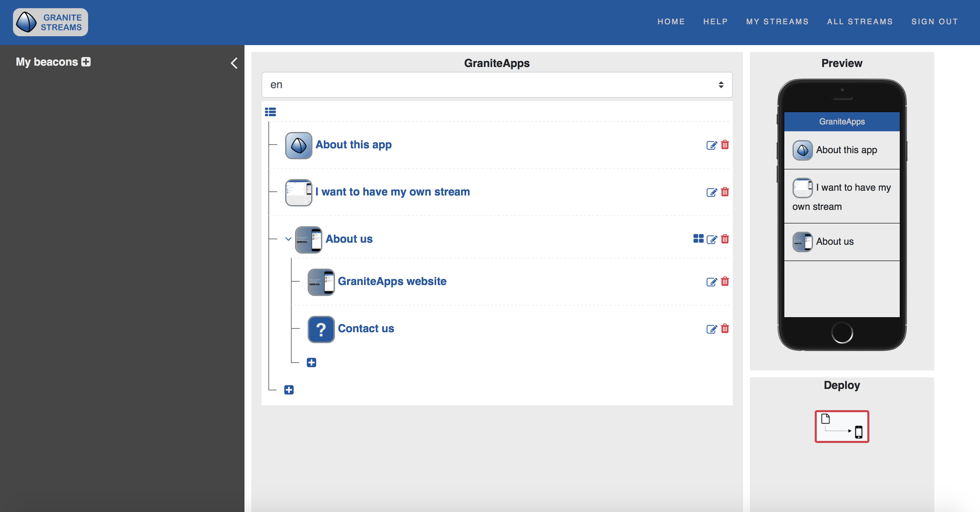Open MY STREAMS
The width and height of the screenshot is (980, 512).
pos(777,22)
